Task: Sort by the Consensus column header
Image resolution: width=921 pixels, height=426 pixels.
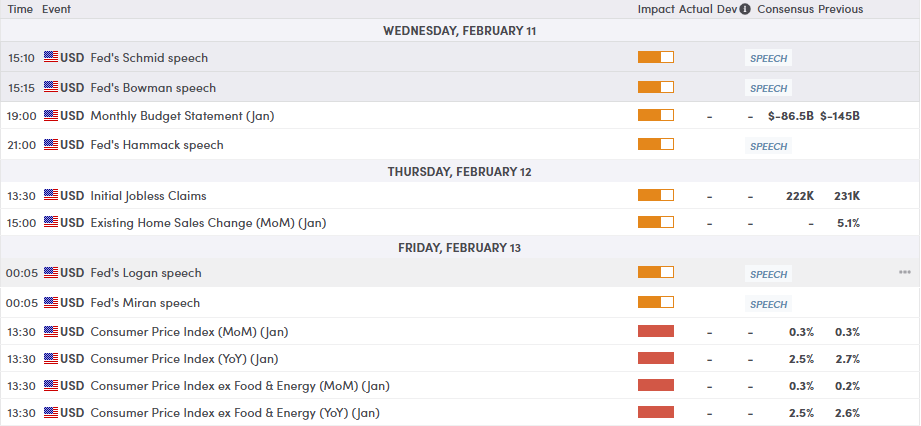Action: click(785, 9)
